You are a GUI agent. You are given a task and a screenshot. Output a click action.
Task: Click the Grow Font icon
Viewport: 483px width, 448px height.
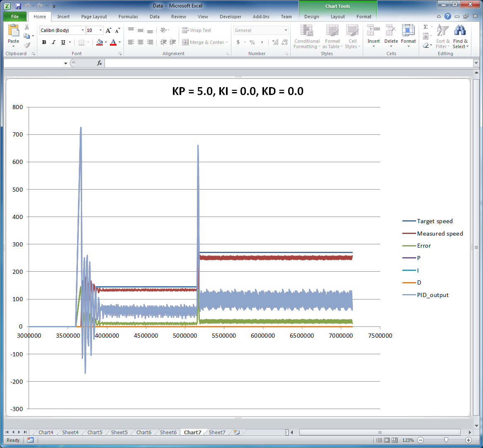(108, 30)
